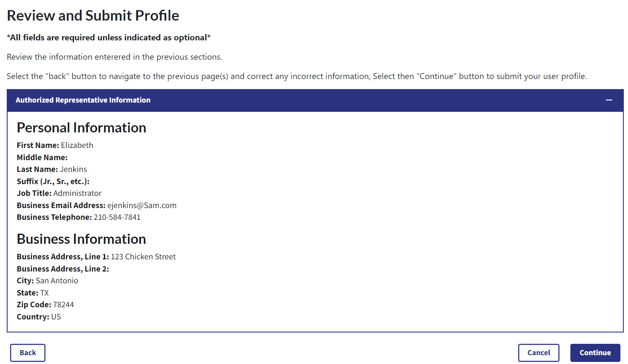The image size is (628, 364).
Task: Click the state value TX
Action: click(44, 293)
